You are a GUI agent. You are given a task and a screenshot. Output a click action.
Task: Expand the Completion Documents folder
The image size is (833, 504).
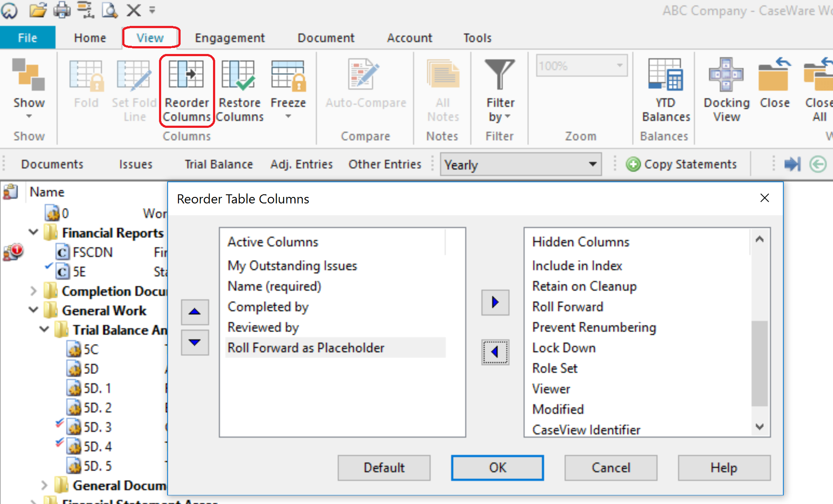tap(34, 291)
